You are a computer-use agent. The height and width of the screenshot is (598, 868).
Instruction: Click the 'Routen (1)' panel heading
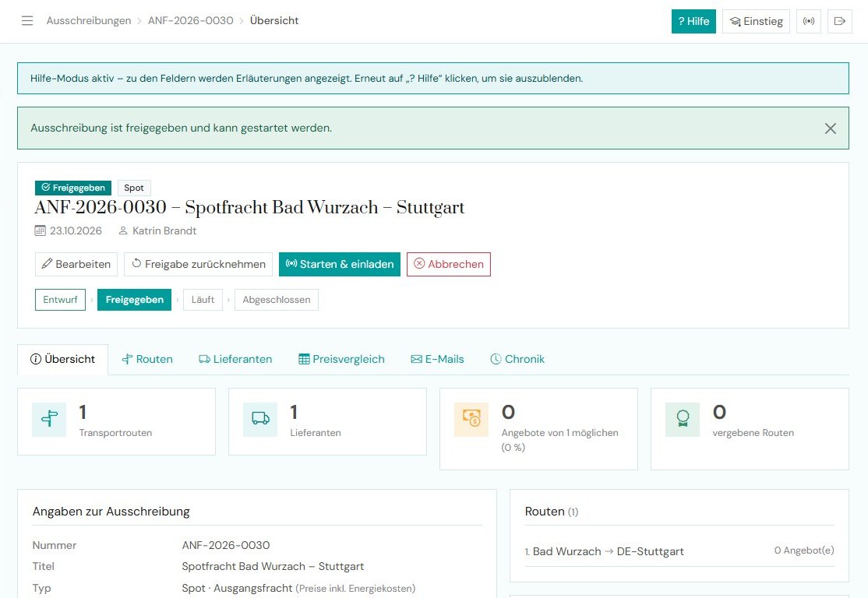tap(552, 512)
